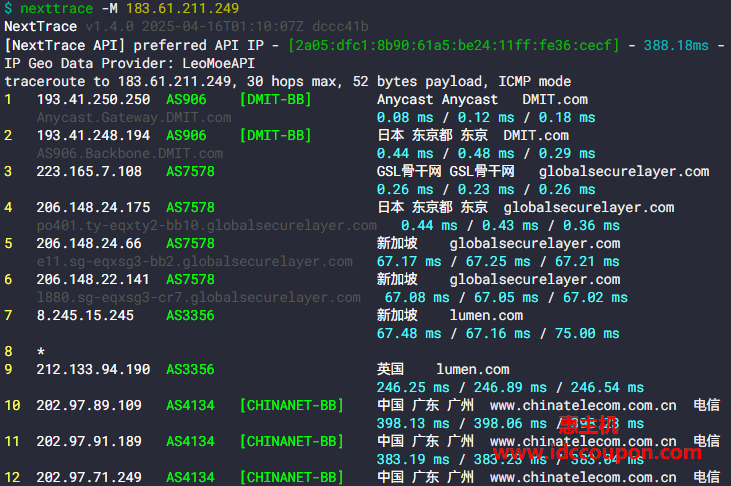Click hop 9 latency 246.25 ms
Screen dimensions: 731x486
[x=413, y=388]
